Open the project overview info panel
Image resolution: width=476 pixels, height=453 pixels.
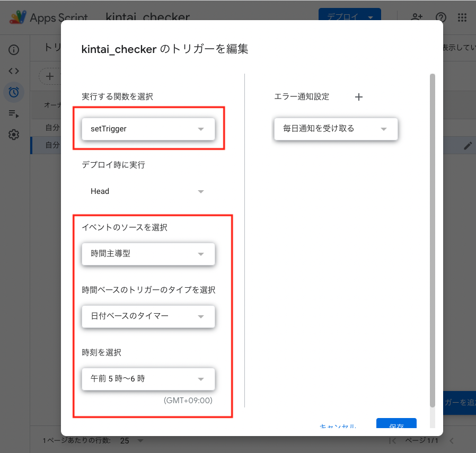(x=13, y=49)
